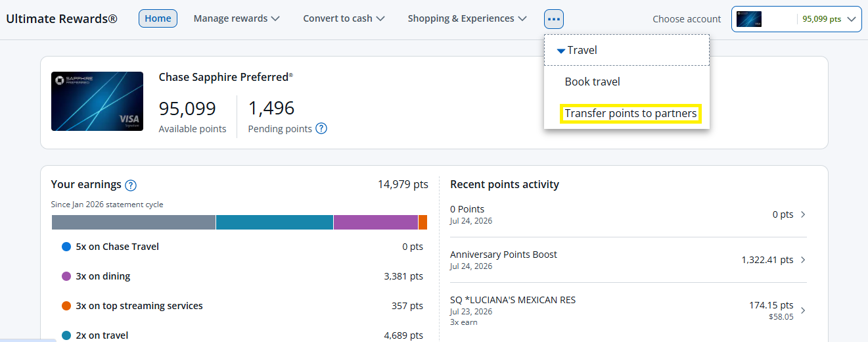868x342 pixels.
Task: Open the account selector showing 95,099 pts
Action: tap(796, 19)
